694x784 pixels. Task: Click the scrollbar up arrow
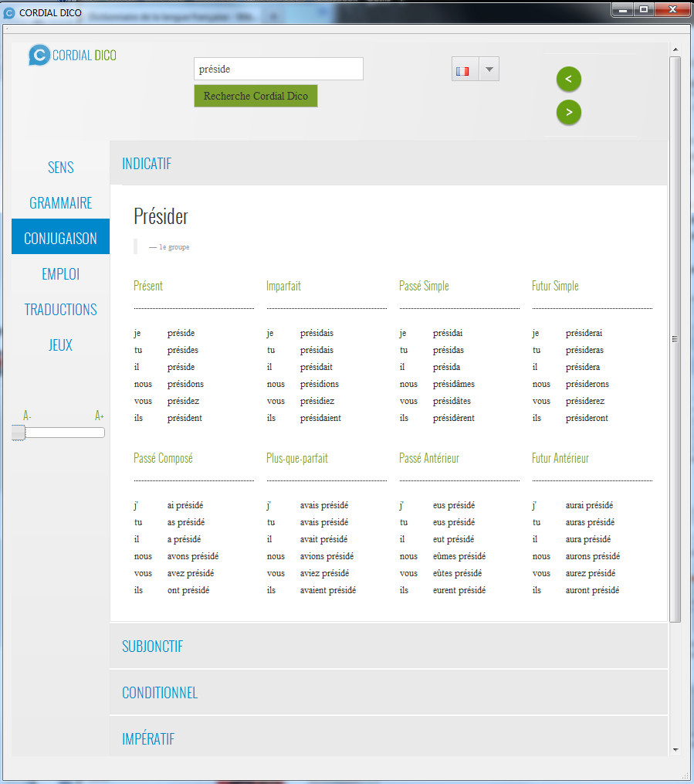pyautogui.click(x=675, y=49)
